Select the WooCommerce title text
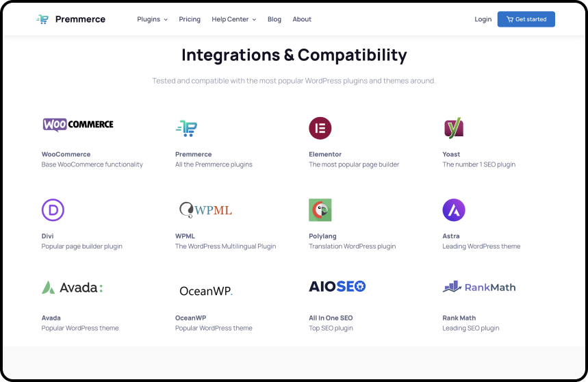This screenshot has width=588, height=382. coord(66,154)
